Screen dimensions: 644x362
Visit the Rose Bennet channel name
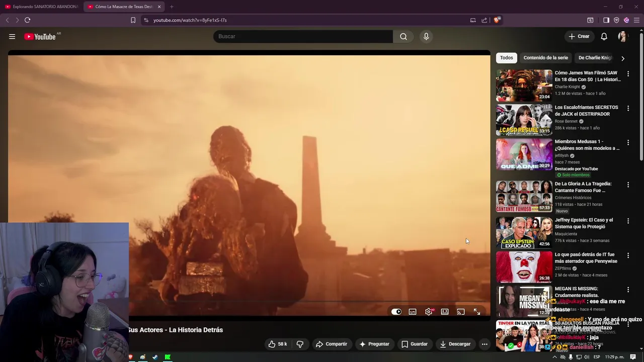tap(566, 121)
